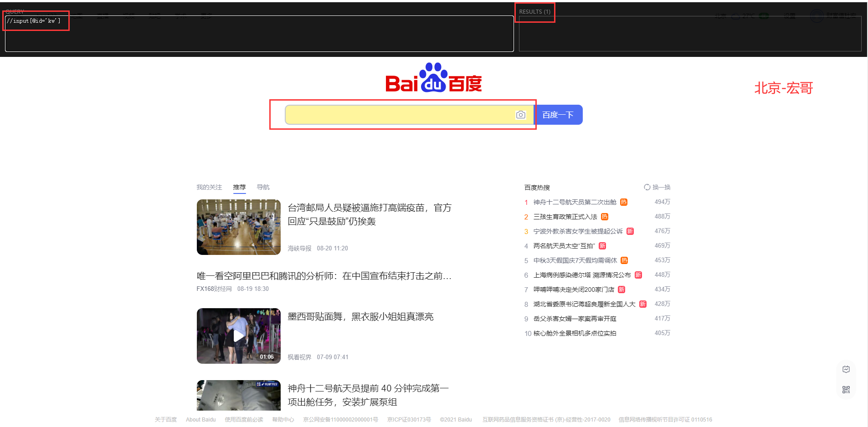Open the feedback icon at bottom right
This screenshot has width=868, height=427.
pyautogui.click(x=846, y=369)
